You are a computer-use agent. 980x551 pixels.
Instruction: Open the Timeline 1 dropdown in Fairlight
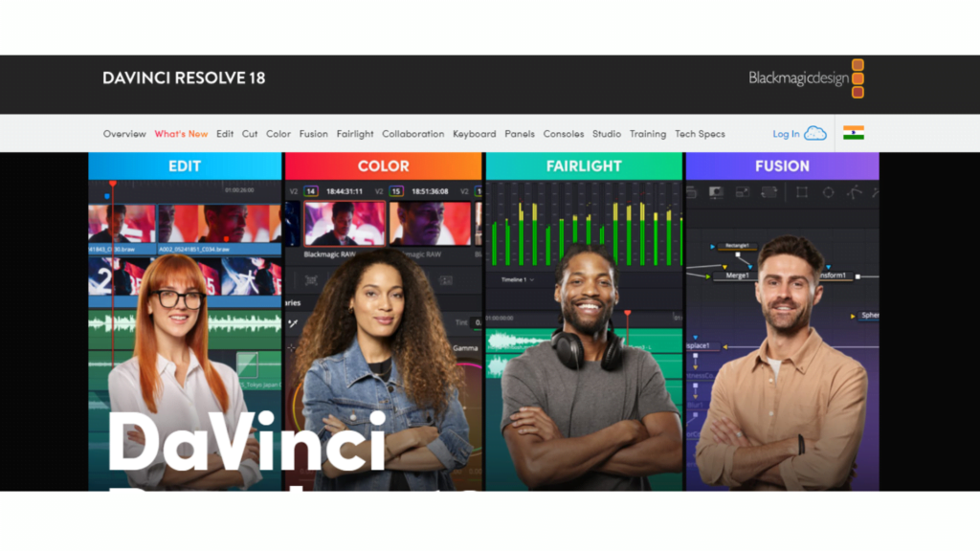517,280
